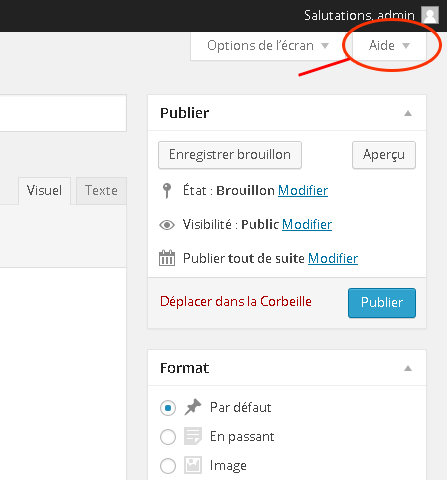
Task: Click the En passant note icon
Action: click(193, 436)
